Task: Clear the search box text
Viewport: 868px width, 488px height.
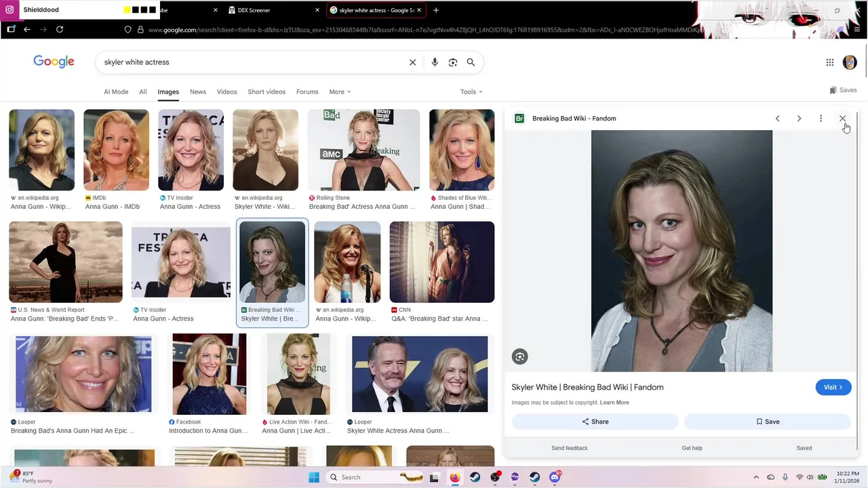Action: [x=412, y=62]
